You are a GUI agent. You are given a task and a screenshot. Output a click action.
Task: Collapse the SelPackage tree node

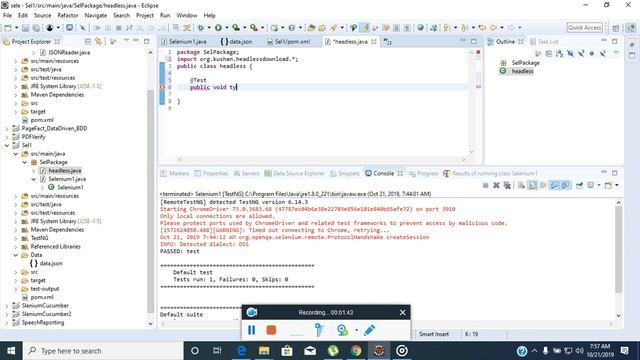pos(24,162)
